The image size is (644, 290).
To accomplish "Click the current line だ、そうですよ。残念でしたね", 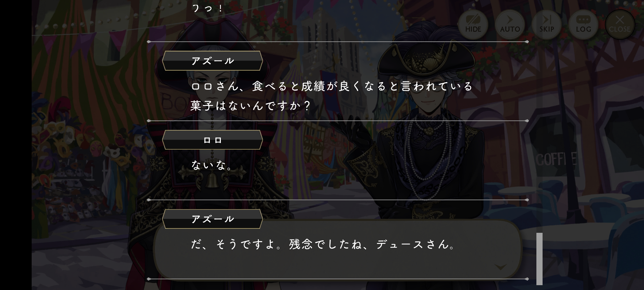I will tap(323, 244).
